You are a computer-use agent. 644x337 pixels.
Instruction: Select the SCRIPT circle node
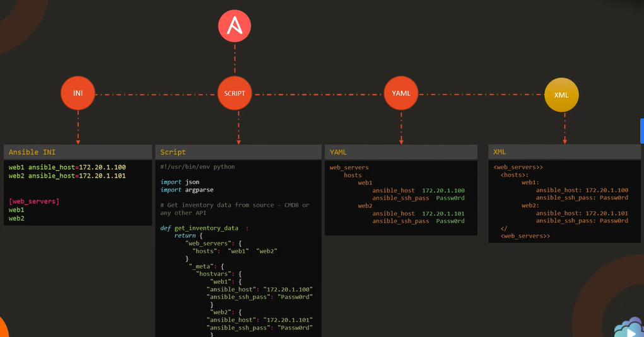tap(235, 93)
